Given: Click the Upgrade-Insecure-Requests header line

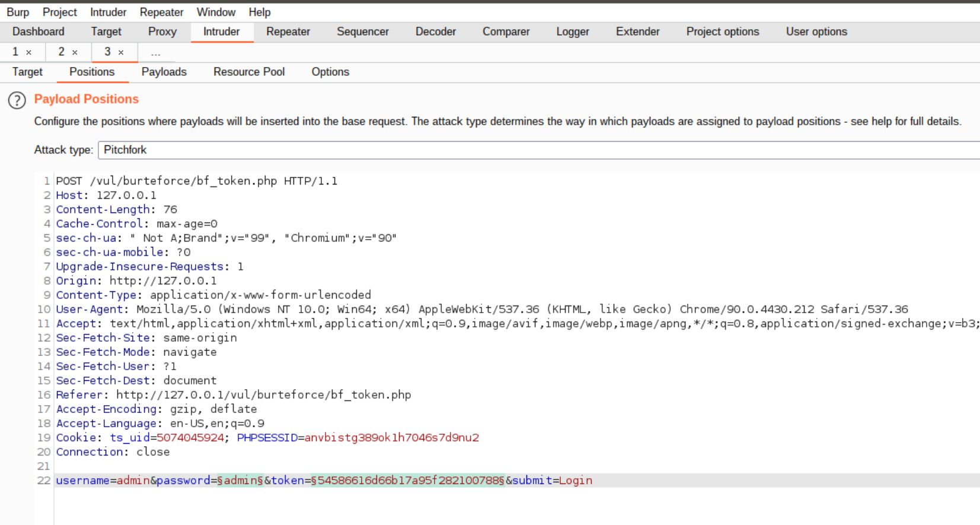Looking at the screenshot, I should pyautogui.click(x=150, y=266).
